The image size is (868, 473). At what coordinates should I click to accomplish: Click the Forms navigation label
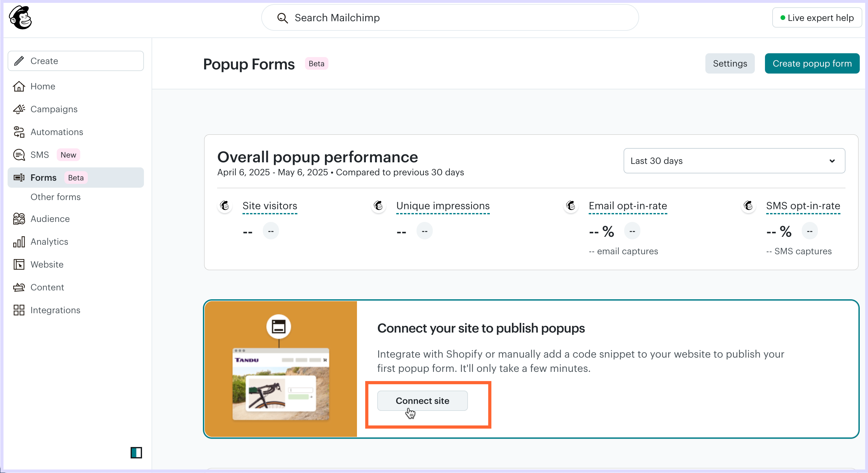(x=43, y=178)
